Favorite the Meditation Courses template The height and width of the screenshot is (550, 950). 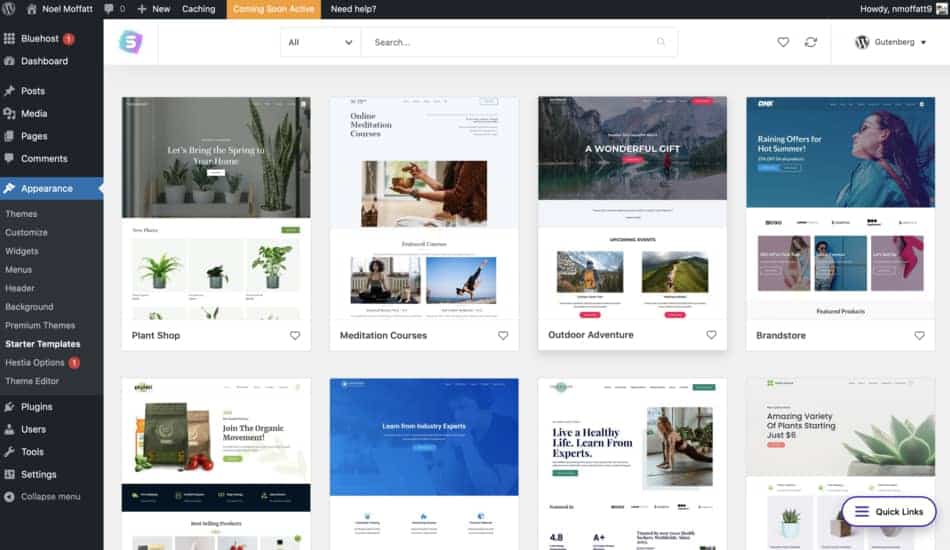point(503,335)
